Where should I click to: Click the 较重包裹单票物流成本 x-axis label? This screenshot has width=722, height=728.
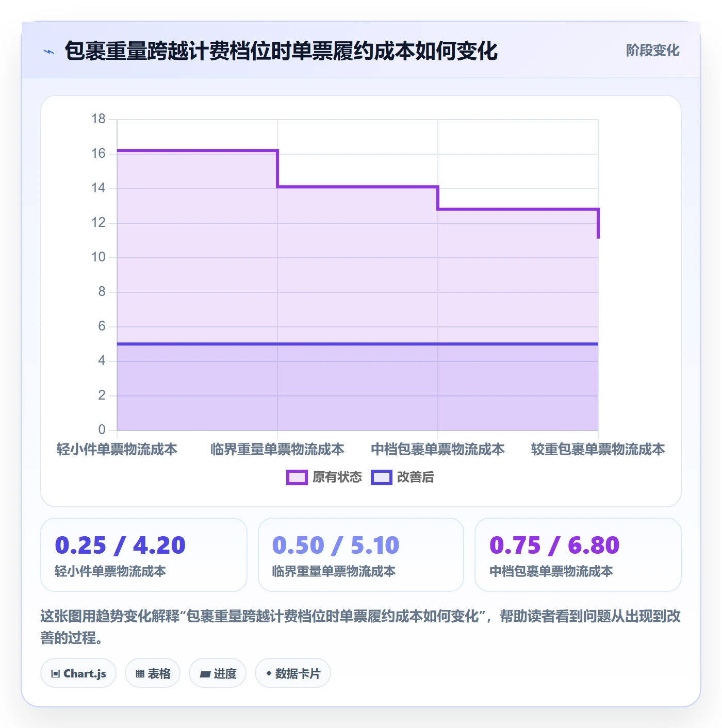click(598, 450)
